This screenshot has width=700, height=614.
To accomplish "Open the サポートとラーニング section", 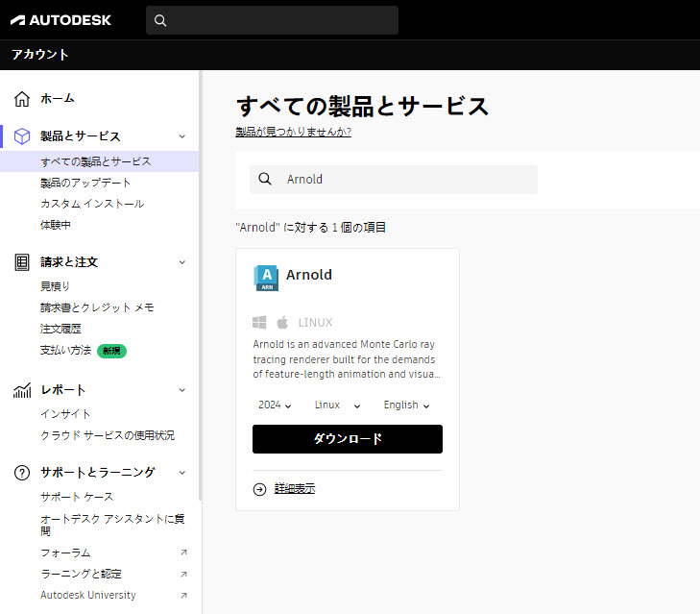I will [98, 473].
